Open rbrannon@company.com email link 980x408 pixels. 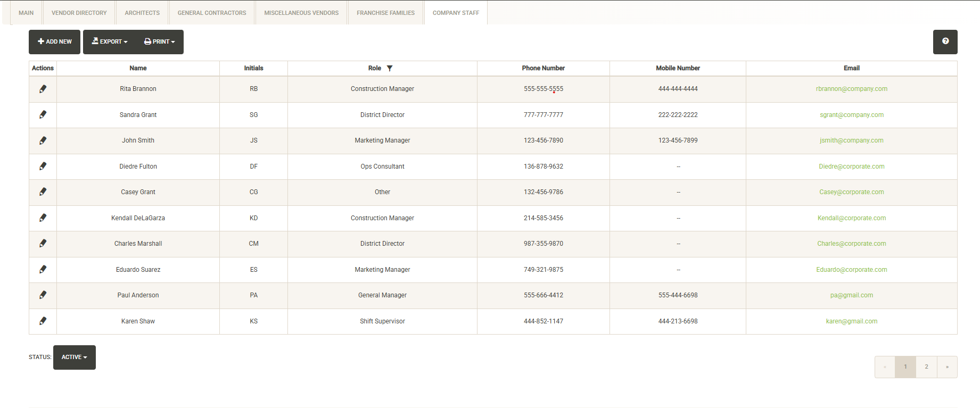click(851, 89)
